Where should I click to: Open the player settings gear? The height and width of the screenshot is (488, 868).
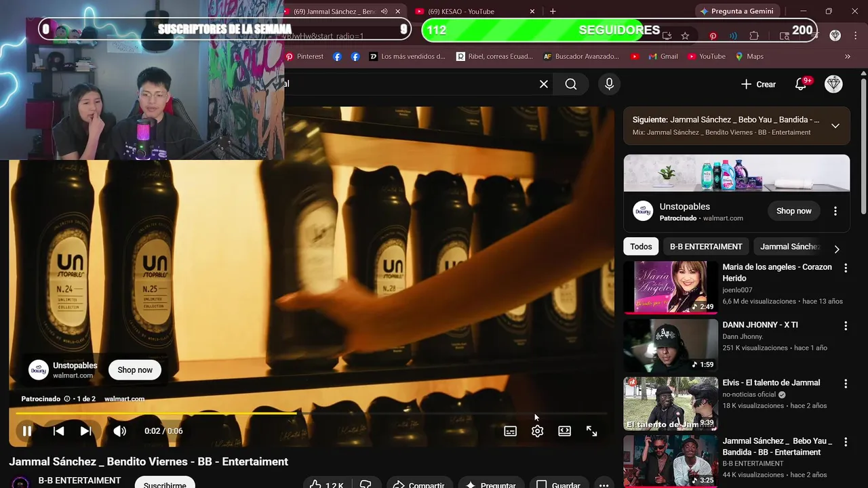tap(538, 431)
